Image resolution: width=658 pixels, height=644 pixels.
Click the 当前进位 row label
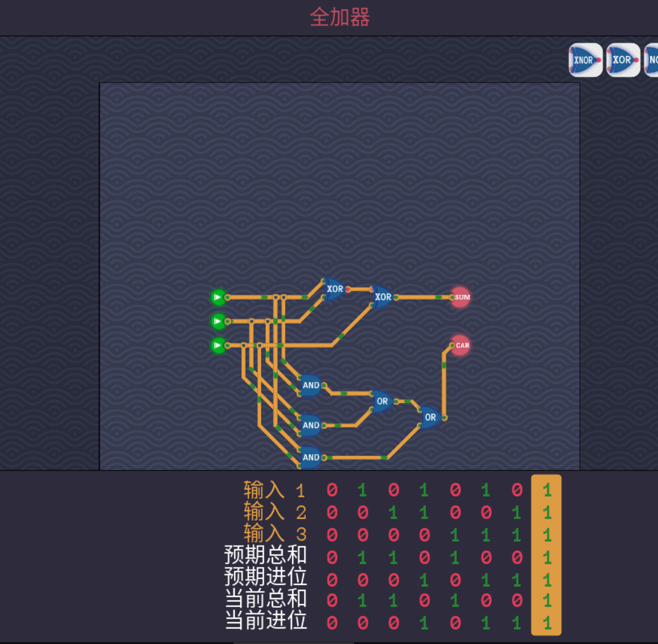coord(265,621)
